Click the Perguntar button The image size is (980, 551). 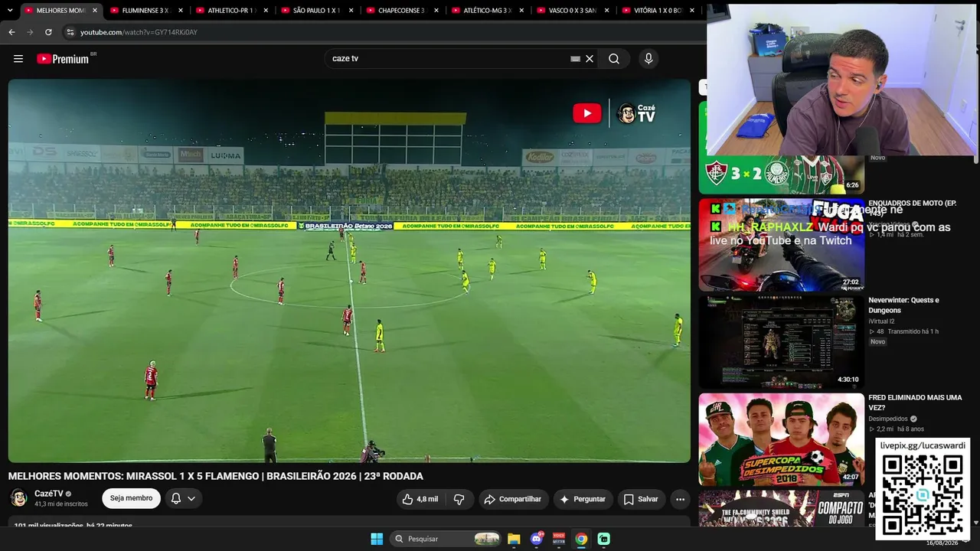tap(583, 499)
